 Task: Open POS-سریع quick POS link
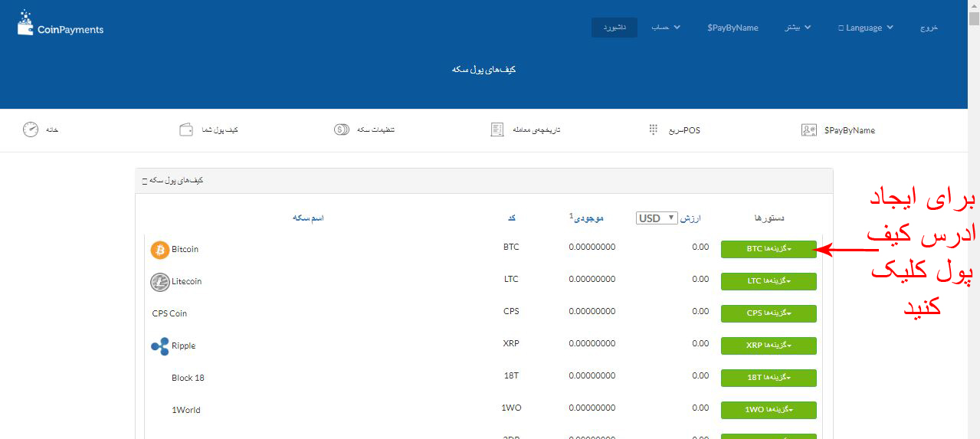(683, 130)
